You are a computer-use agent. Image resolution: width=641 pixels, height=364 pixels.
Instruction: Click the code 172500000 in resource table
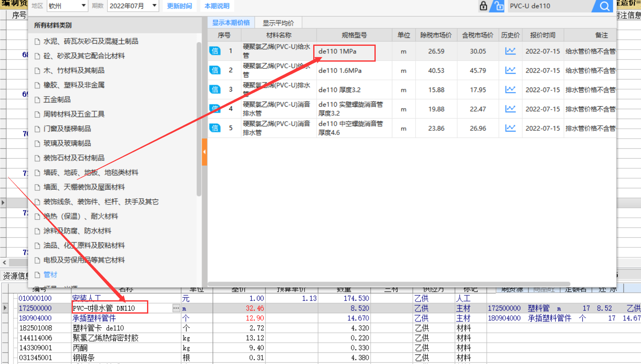35,308
